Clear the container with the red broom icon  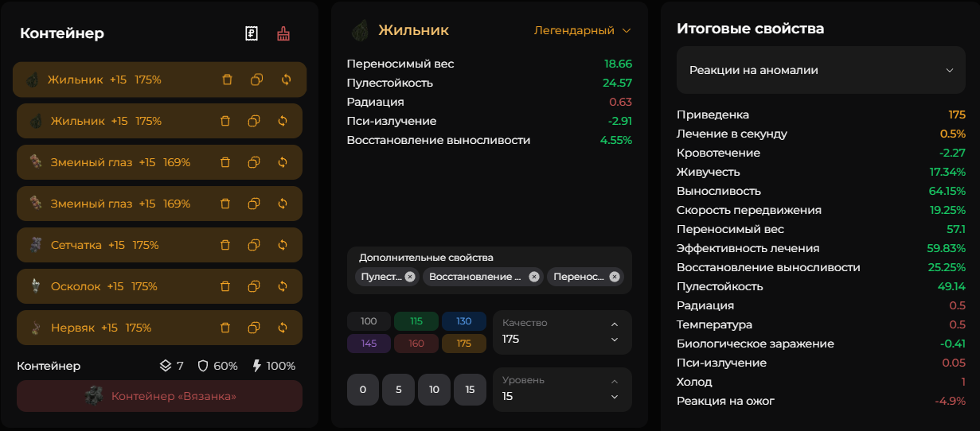point(283,33)
